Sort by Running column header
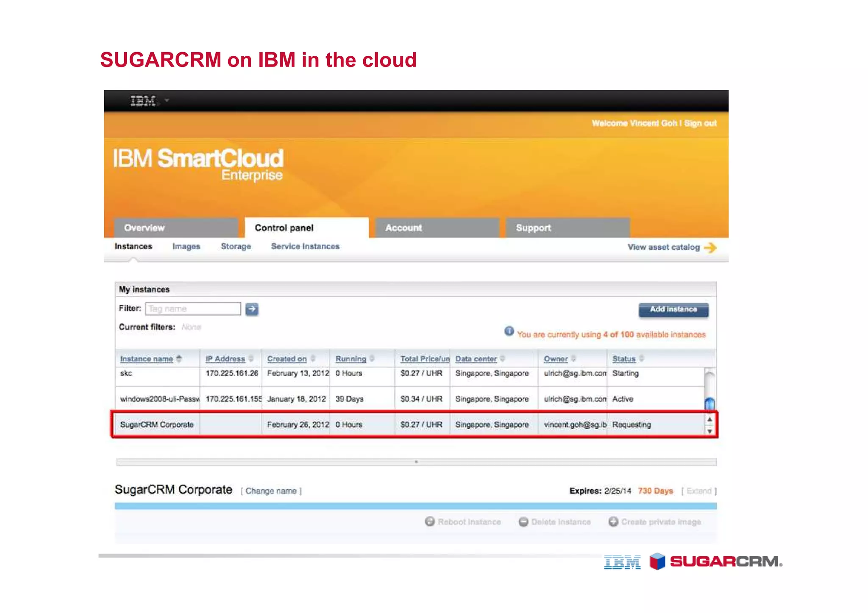The height and width of the screenshot is (613, 868). 351,359
